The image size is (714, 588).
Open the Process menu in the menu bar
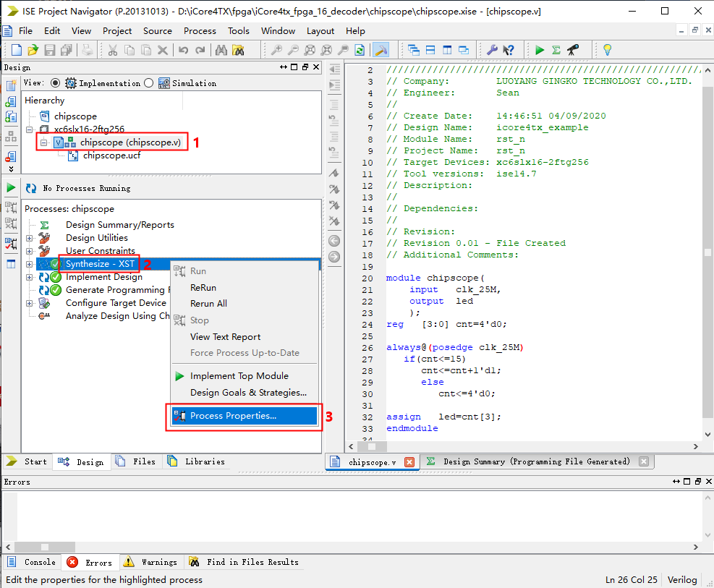click(x=200, y=31)
